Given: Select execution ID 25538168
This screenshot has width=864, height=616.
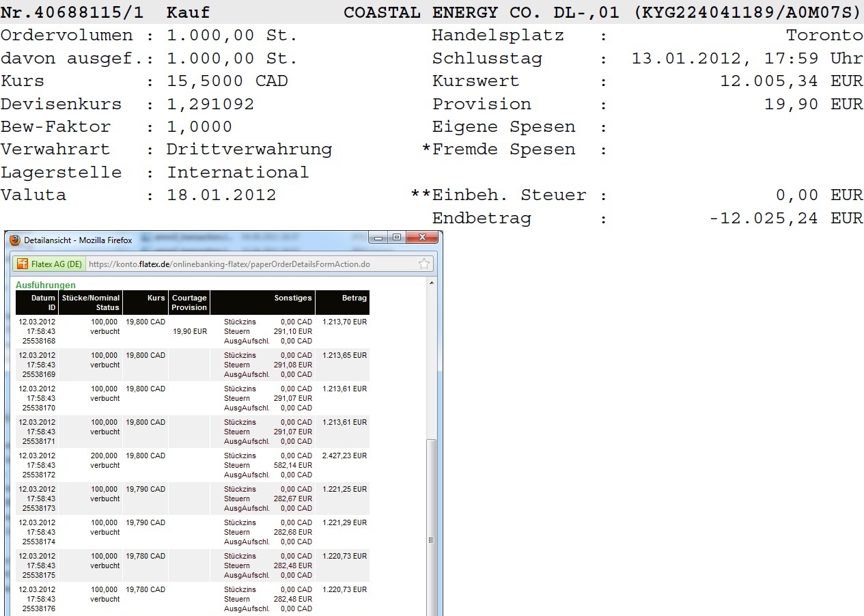Looking at the screenshot, I should coord(39,341).
